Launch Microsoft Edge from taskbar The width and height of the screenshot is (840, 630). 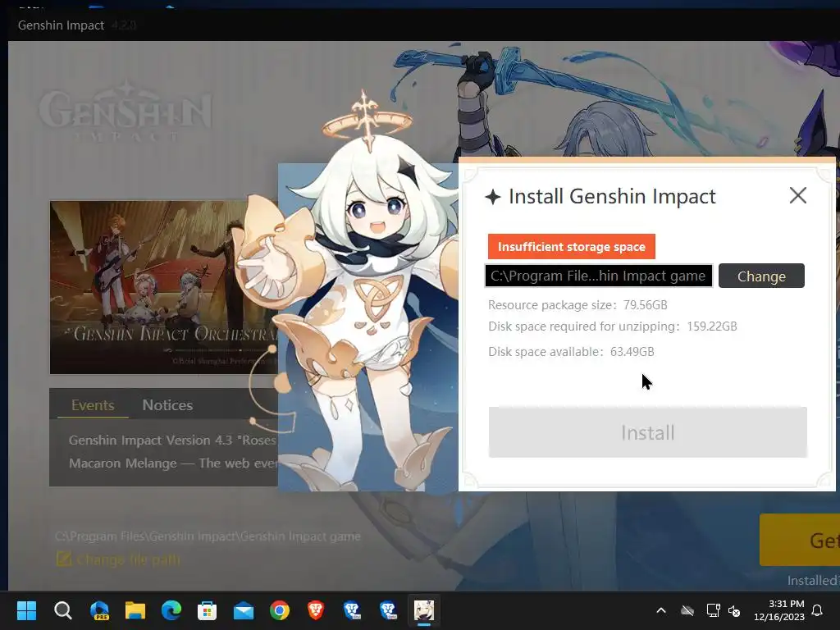point(171,610)
